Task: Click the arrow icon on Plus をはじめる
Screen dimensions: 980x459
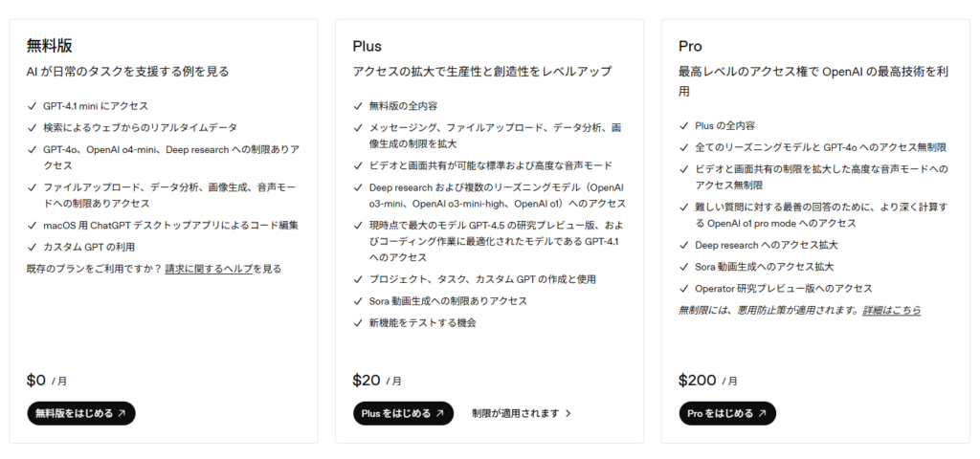Action: tap(440, 414)
